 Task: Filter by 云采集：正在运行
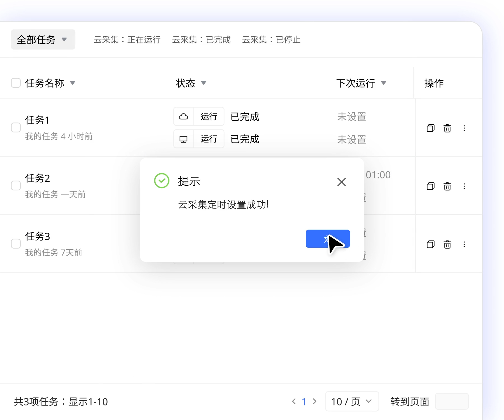(x=127, y=40)
